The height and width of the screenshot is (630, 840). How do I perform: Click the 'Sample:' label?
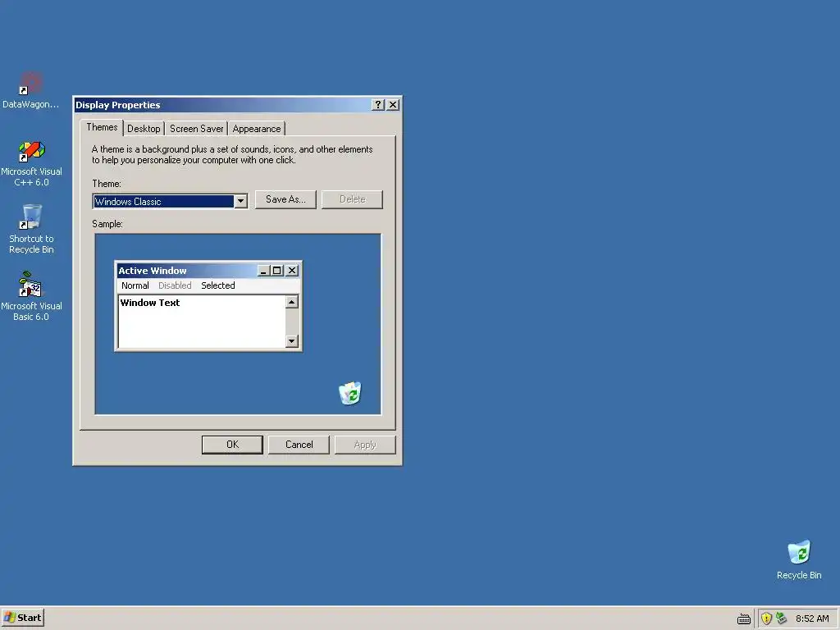[107, 224]
